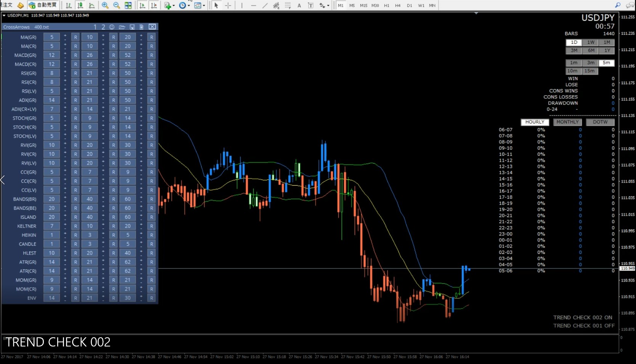This screenshot has height=364, width=636.
Task: Close the CrossArrows panel
Action: pos(152,27)
